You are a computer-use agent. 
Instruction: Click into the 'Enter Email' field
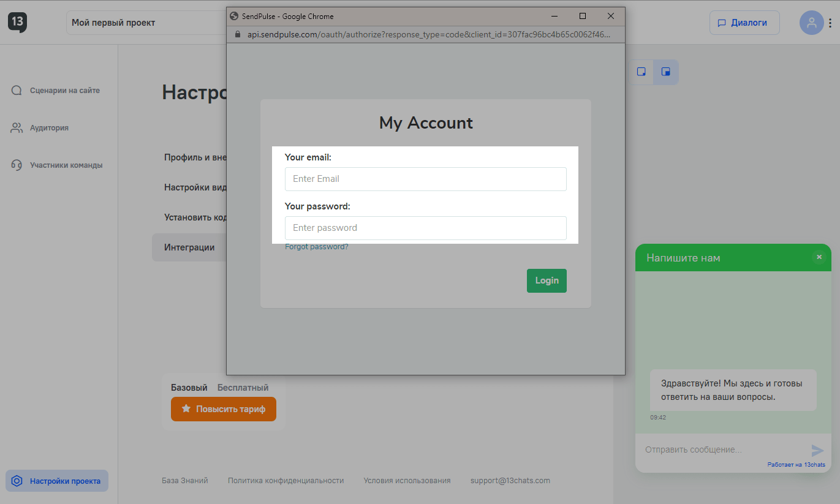pyautogui.click(x=426, y=179)
